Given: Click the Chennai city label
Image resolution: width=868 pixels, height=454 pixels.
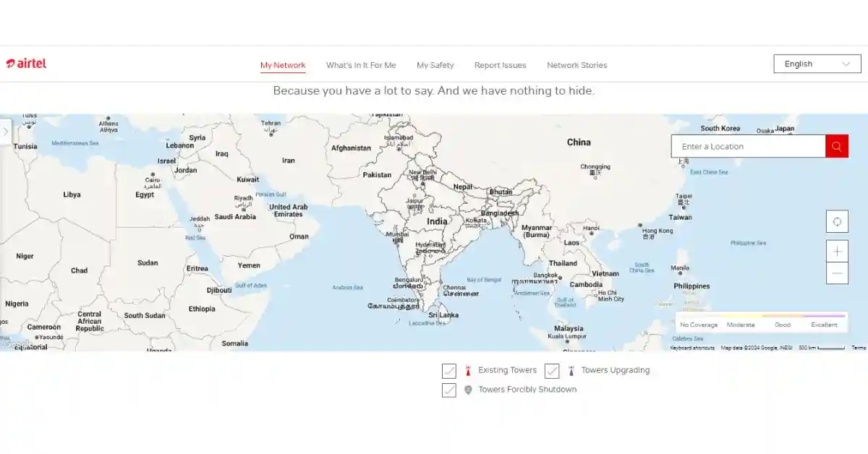Looking at the screenshot, I should pos(454,287).
